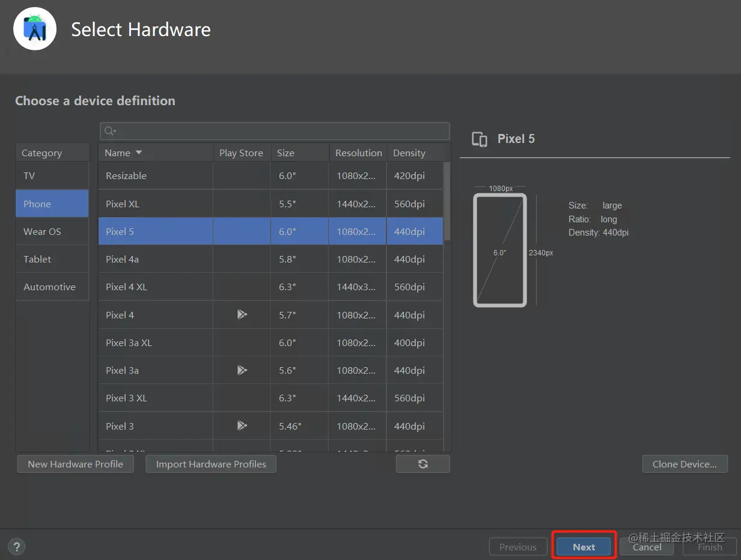
Task: Click the device icon beside Pixel 5 title
Action: click(480, 139)
